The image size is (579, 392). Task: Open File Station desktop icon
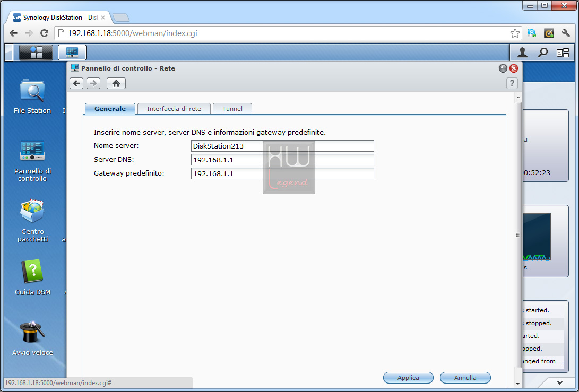[x=32, y=97]
